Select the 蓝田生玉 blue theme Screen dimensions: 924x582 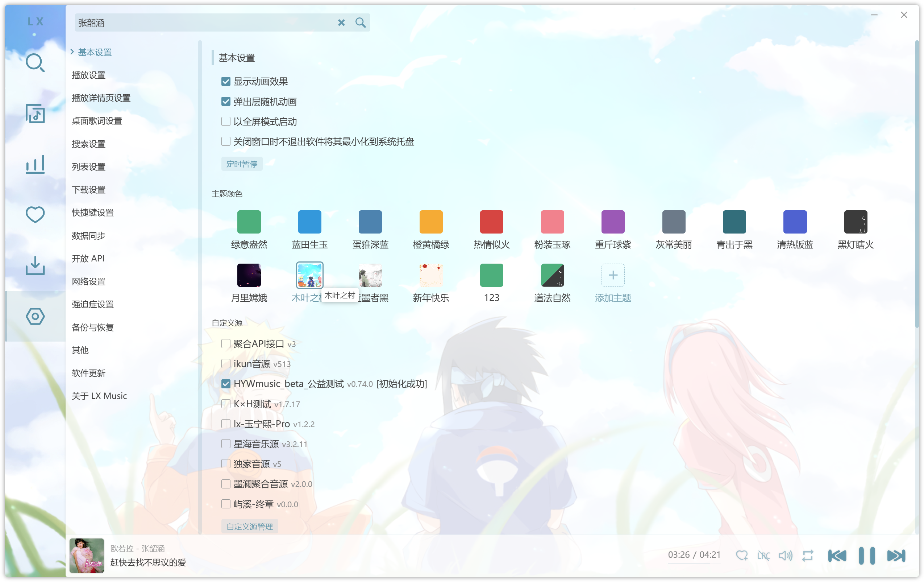(x=310, y=222)
